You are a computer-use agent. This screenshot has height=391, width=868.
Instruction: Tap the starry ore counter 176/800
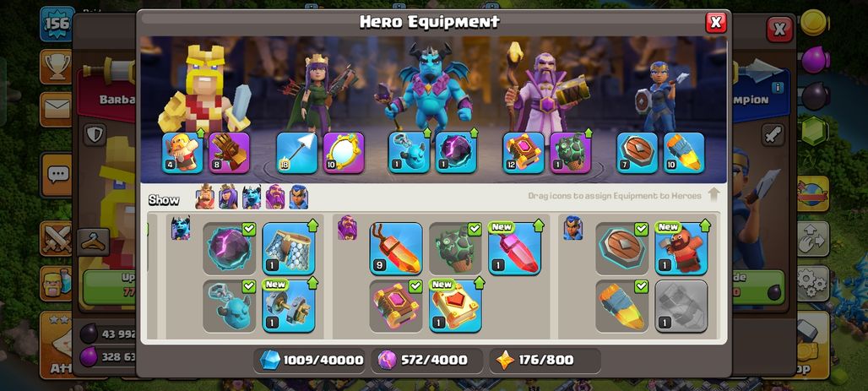coord(545,360)
